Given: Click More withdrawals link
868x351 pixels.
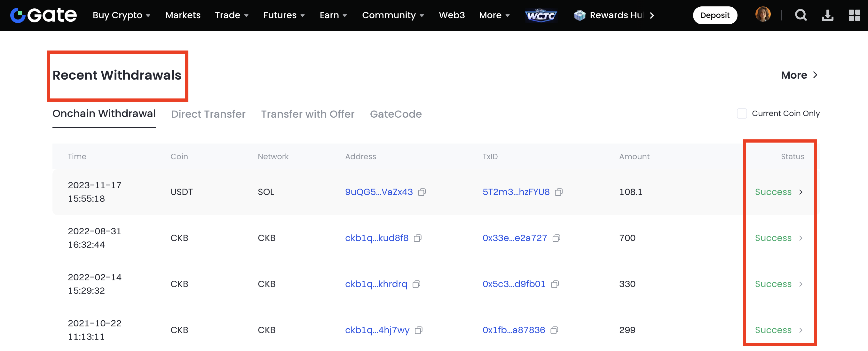Looking at the screenshot, I should [799, 75].
